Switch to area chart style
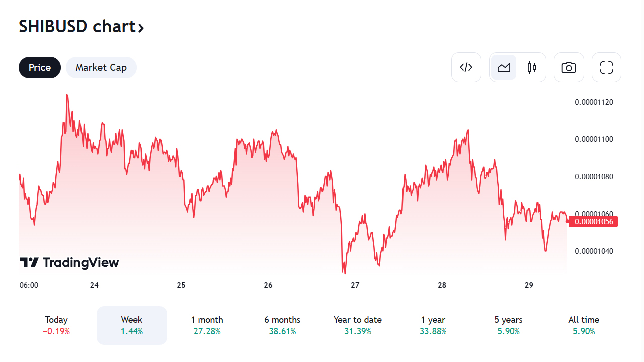644x362 pixels. click(504, 67)
